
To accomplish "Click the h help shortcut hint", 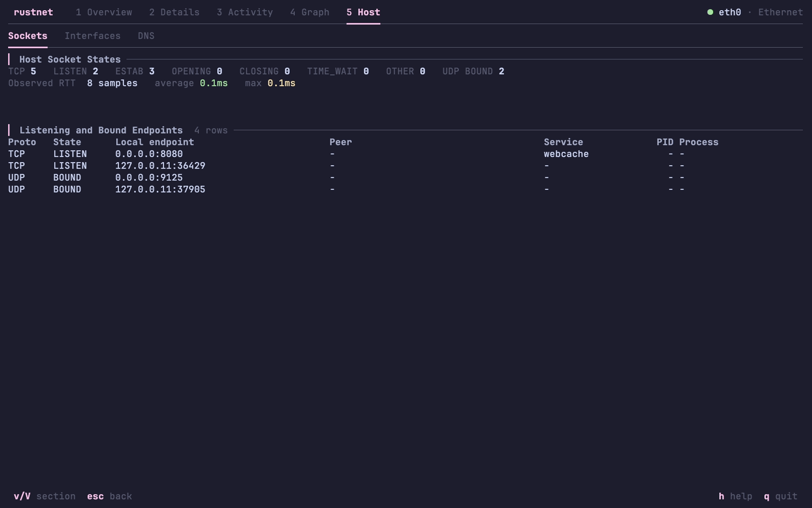I will [735, 496].
